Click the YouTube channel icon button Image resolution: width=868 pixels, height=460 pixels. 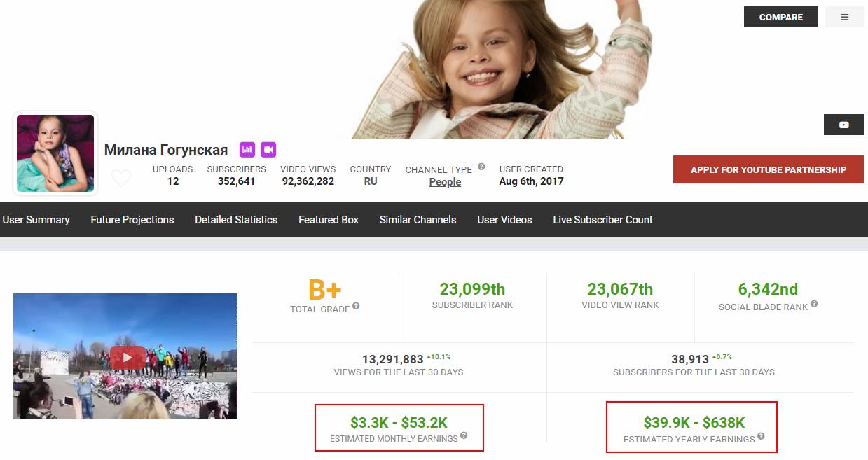pyautogui.click(x=843, y=125)
